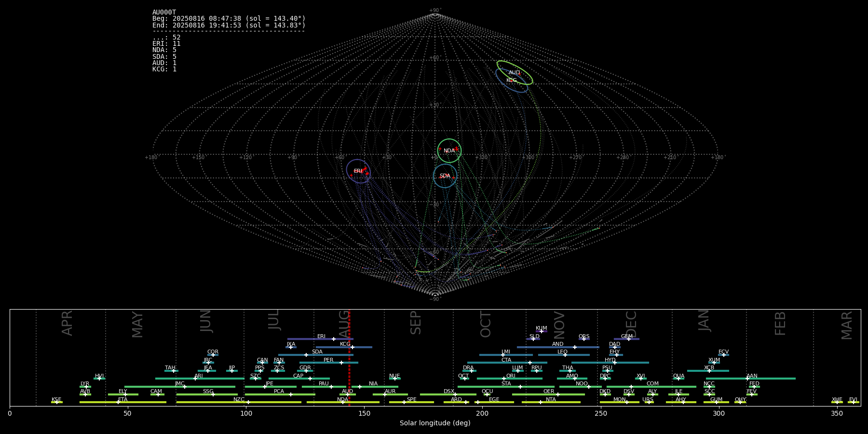The width and height of the screenshot is (868, 434).
Task: Click the 'Solar longitude (deg)' axis title
Action: point(435,423)
